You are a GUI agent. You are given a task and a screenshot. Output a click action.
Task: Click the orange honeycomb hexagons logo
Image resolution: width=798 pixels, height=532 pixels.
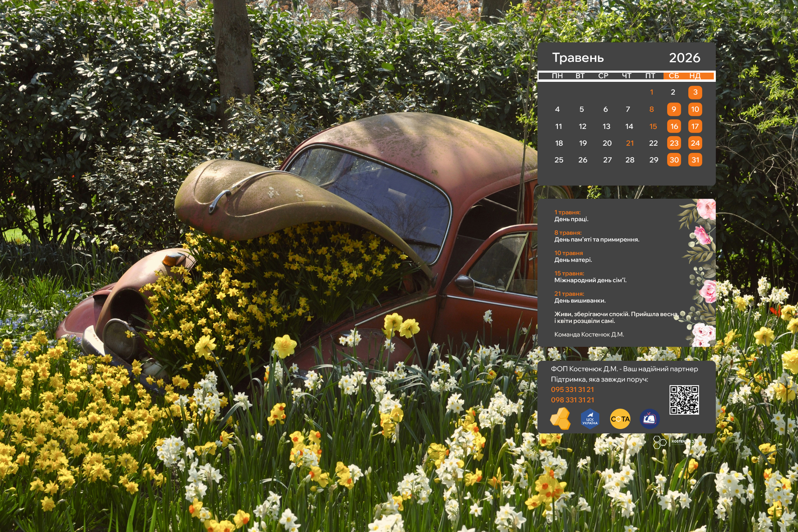point(560,419)
